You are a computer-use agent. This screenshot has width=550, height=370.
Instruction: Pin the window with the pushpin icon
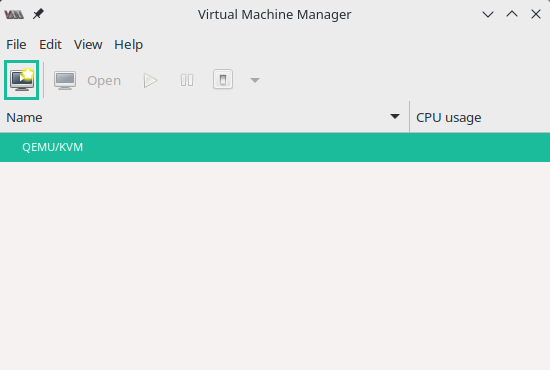[38, 14]
